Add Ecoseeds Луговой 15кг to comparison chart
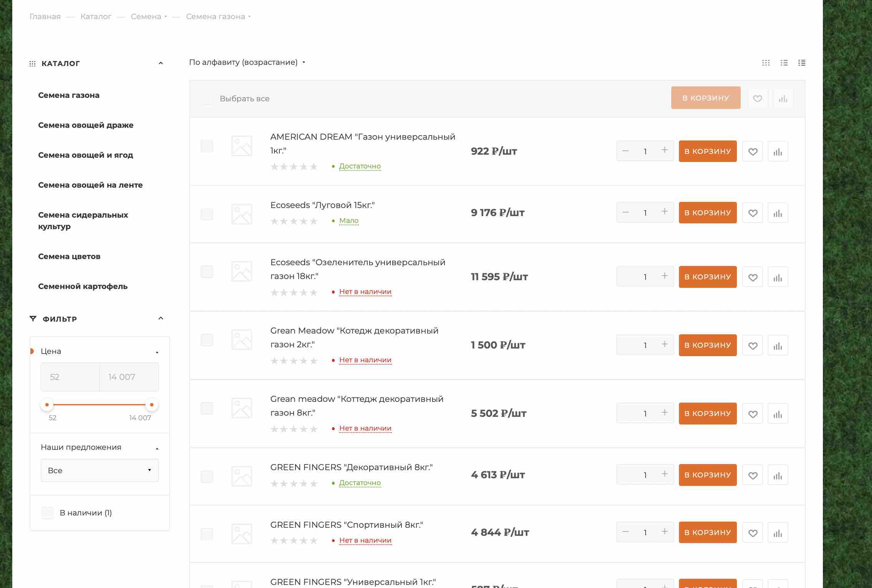 point(778,213)
